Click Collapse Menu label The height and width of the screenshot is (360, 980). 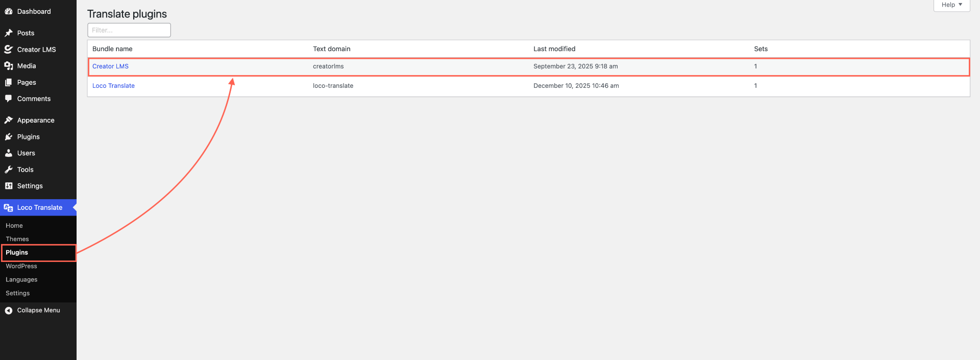[x=39, y=310]
